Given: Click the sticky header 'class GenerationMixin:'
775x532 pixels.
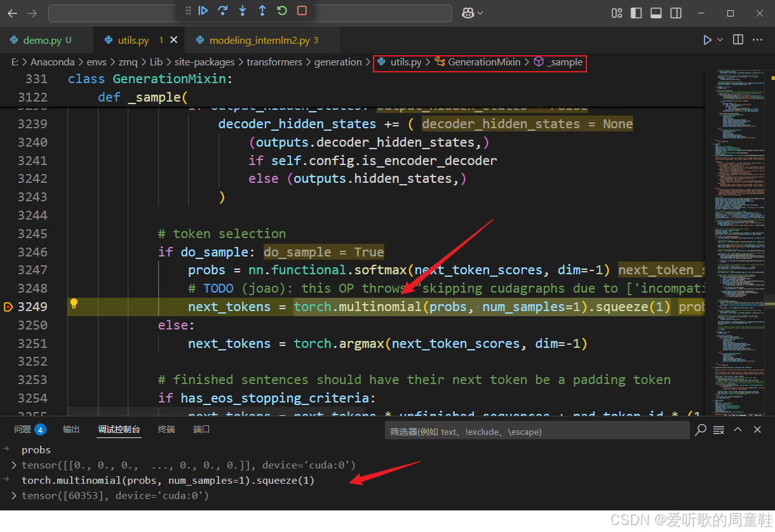Looking at the screenshot, I should point(151,79).
